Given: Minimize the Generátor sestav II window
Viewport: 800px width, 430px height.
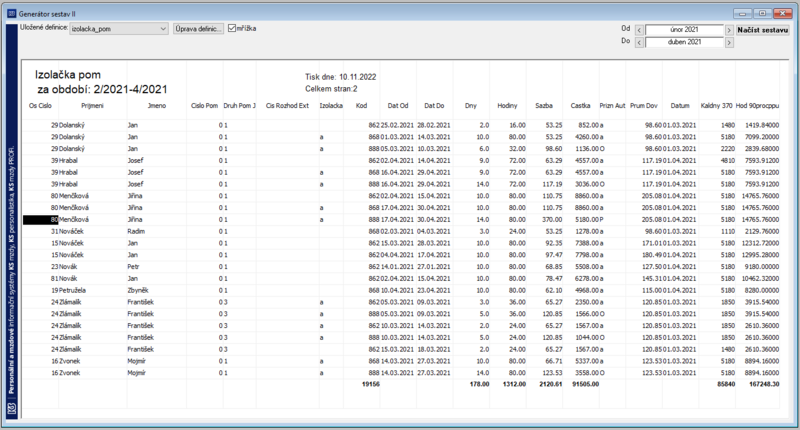Looking at the screenshot, I should tap(742, 14).
